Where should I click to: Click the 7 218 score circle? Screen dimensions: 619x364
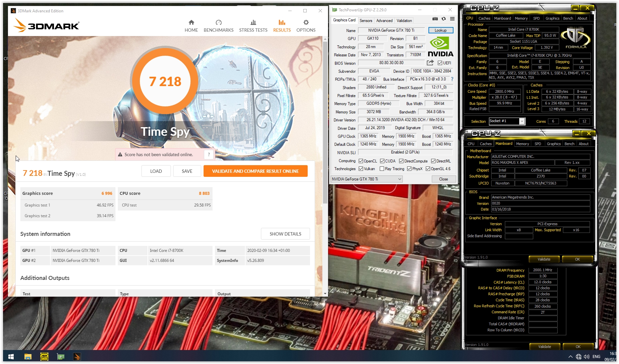(x=165, y=81)
